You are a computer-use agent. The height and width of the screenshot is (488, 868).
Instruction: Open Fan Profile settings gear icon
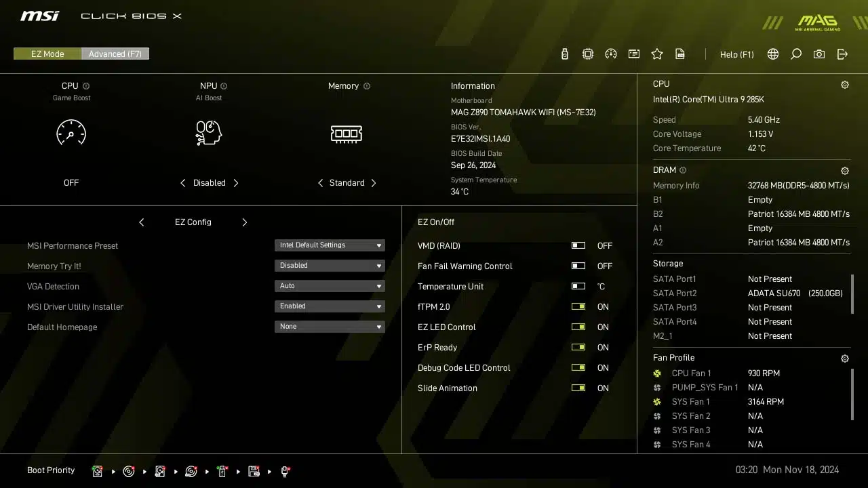click(845, 359)
